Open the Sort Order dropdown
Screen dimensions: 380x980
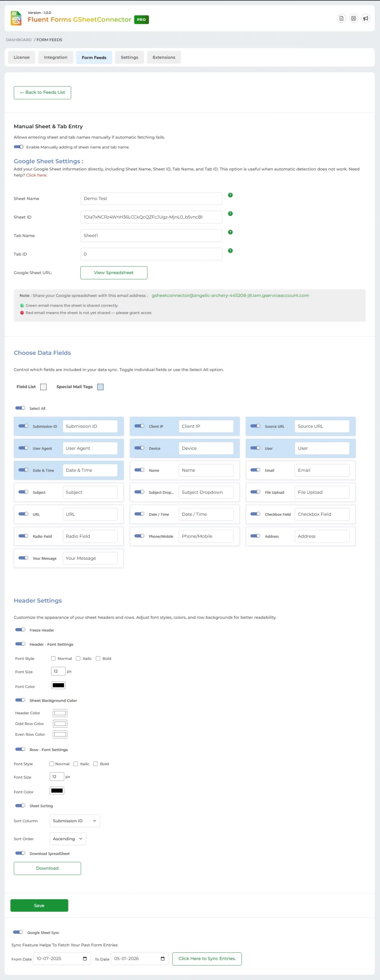pos(68,839)
